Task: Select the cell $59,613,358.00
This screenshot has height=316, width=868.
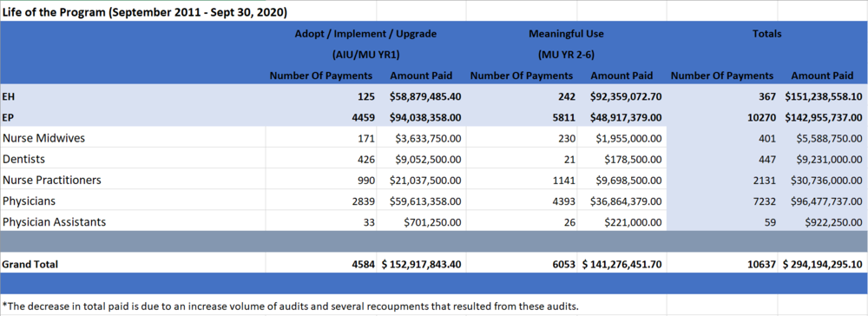Action: point(425,202)
